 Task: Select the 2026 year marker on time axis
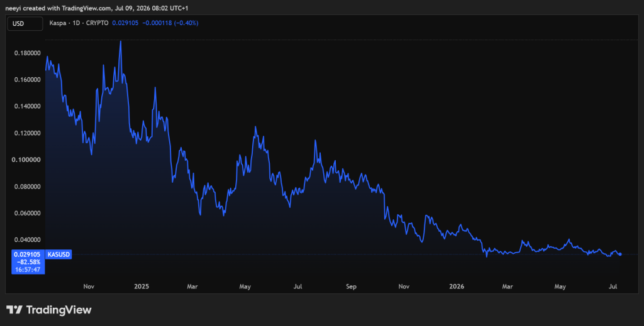457,286
